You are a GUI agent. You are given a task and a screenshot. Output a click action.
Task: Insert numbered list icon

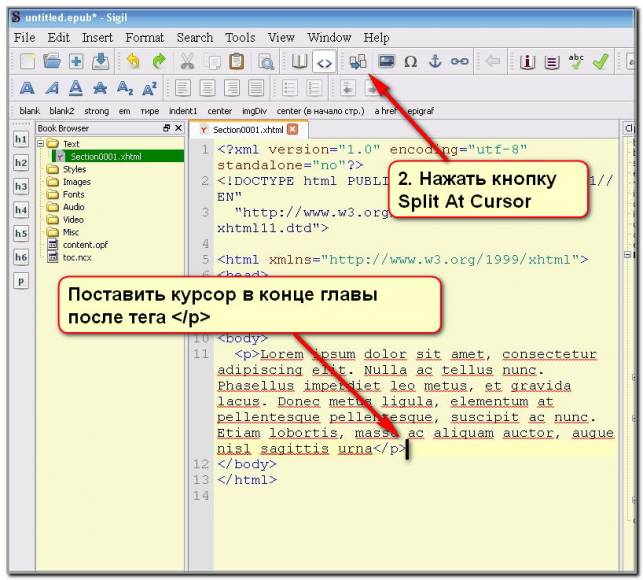(x=314, y=88)
